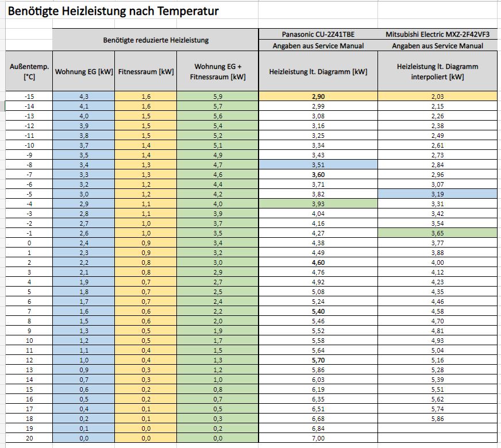This screenshot has height=448, width=501.
Task: Select the green highlighted 3,93 Panasonic cell
Action: coord(318,203)
